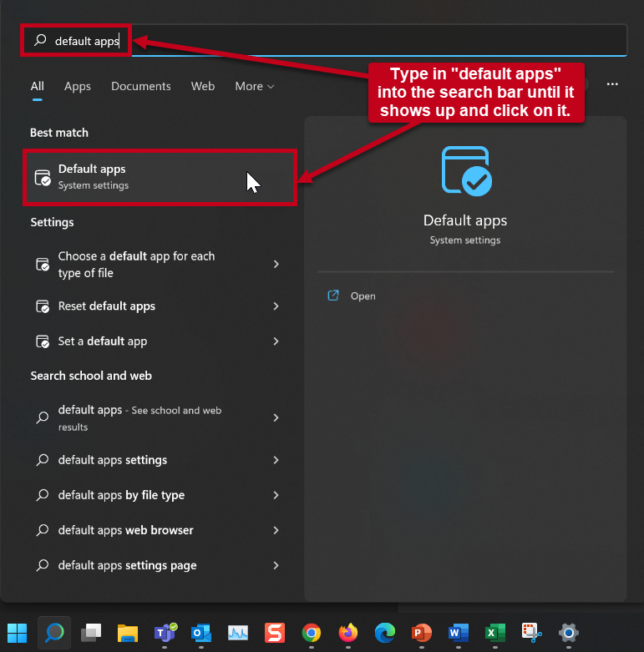This screenshot has height=652, width=644.
Task: Click the Search school and web heading
Action: pyautogui.click(x=91, y=376)
